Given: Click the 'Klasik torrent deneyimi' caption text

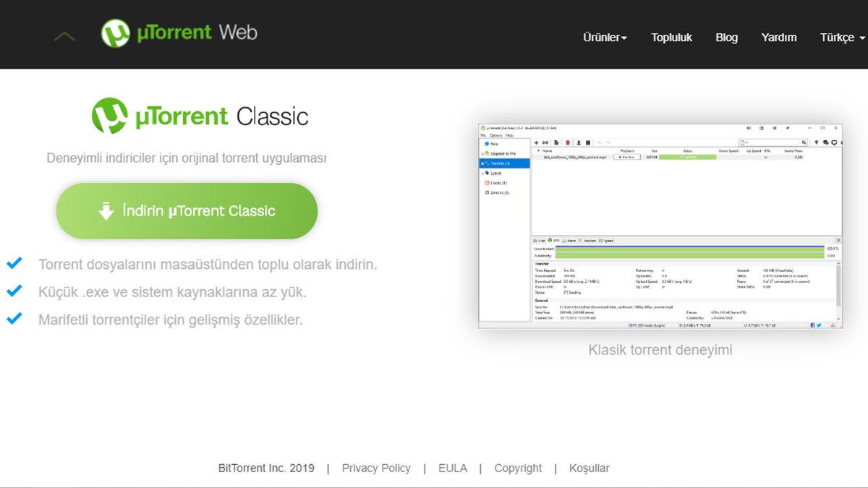Looking at the screenshot, I should (x=660, y=350).
